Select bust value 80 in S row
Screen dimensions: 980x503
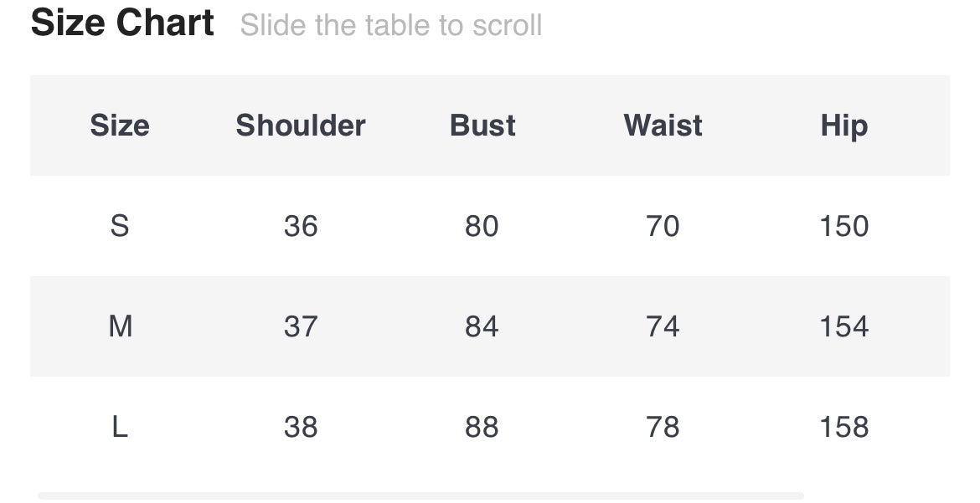pos(482,226)
